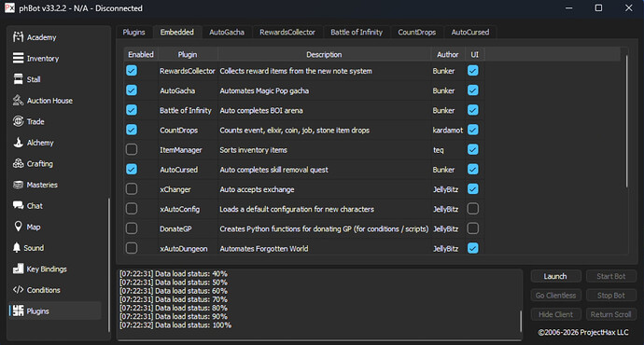Select the Stall shop icon
This screenshot has height=345, width=644.
(18, 79)
